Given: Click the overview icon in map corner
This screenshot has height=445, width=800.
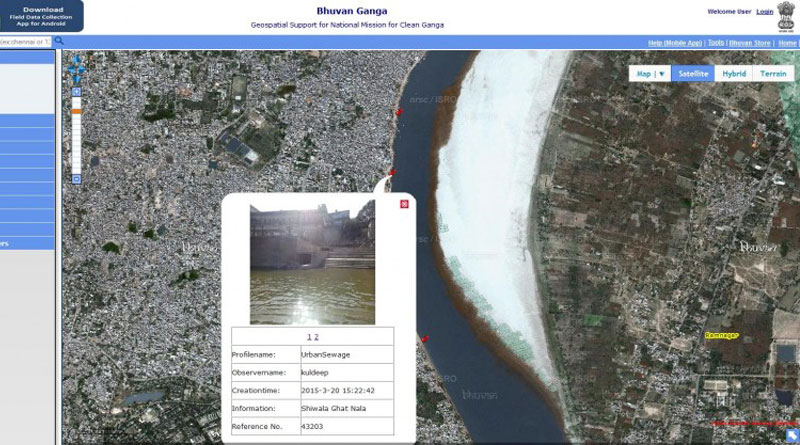Looking at the screenshot, I should tap(792, 436).
